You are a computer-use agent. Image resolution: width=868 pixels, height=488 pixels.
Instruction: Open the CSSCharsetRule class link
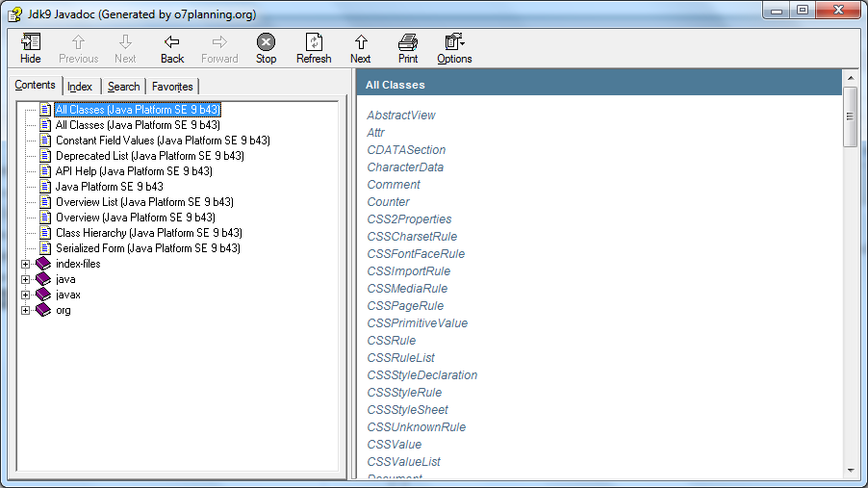(x=412, y=237)
